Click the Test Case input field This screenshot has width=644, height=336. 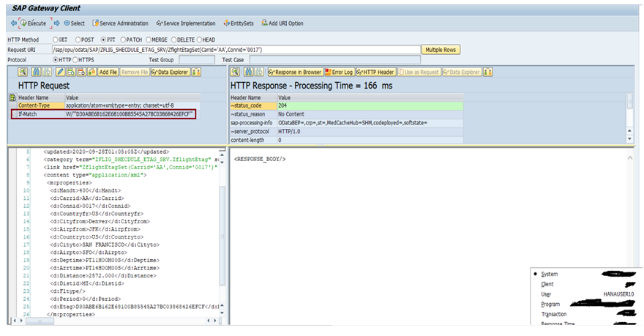335,60
